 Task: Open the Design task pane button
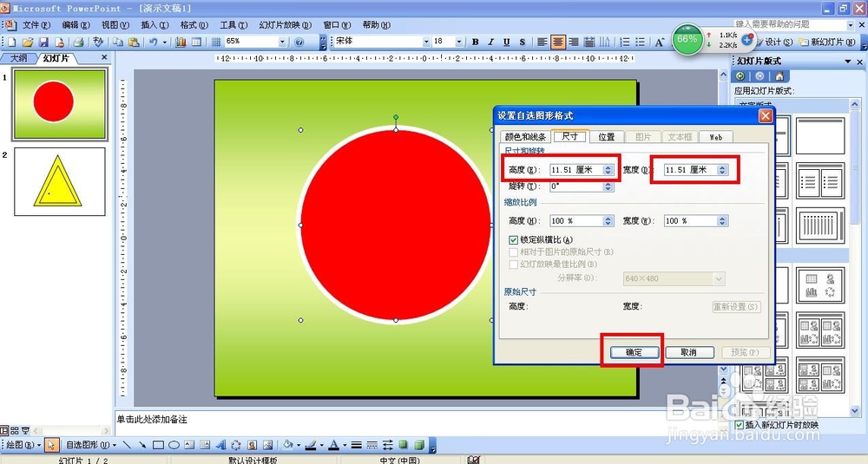(774, 42)
